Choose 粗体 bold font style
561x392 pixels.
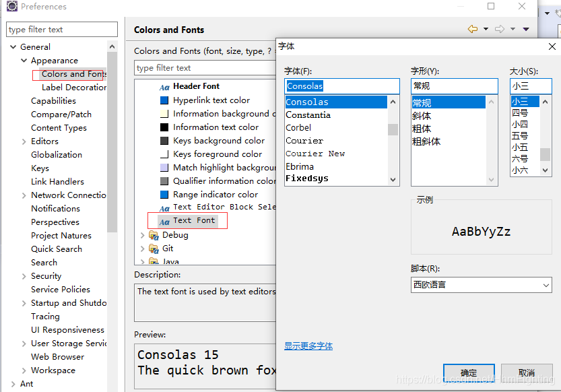(422, 129)
